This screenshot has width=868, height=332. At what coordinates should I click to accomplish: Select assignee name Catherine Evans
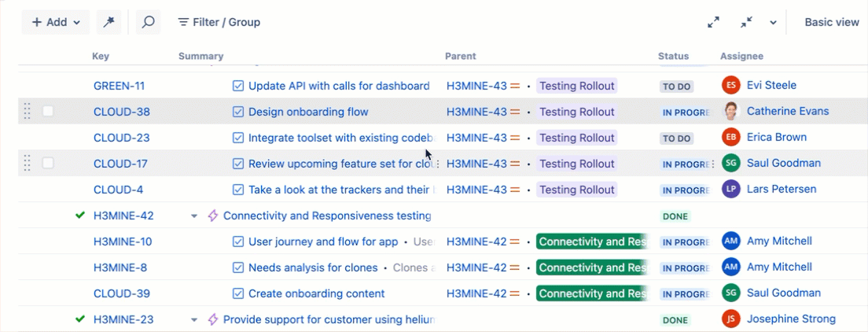(x=788, y=112)
